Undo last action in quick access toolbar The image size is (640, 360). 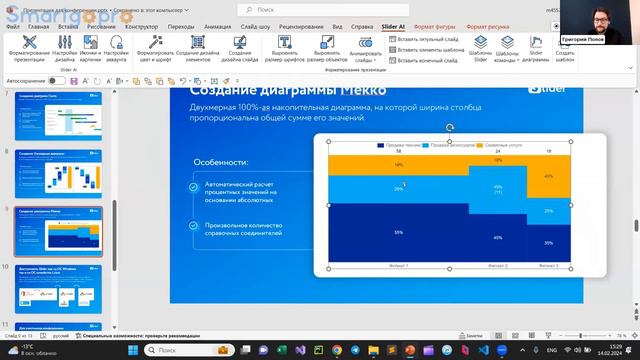[183, 81]
